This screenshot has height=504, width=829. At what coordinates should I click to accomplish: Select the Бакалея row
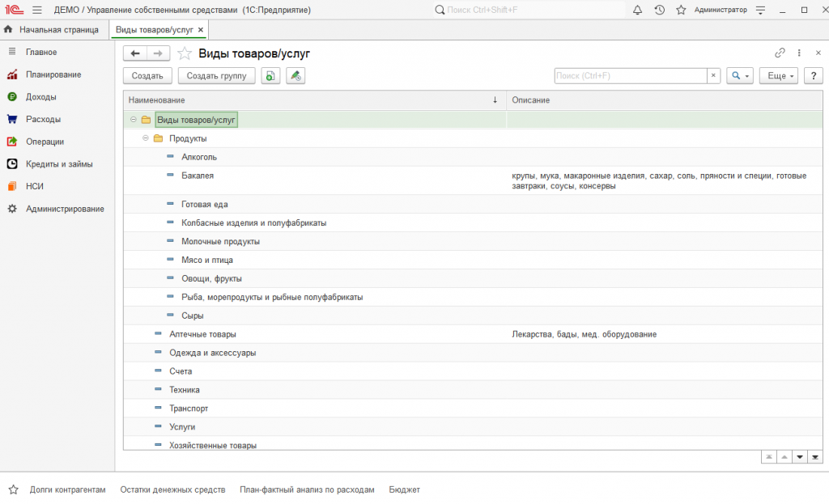tap(473, 180)
